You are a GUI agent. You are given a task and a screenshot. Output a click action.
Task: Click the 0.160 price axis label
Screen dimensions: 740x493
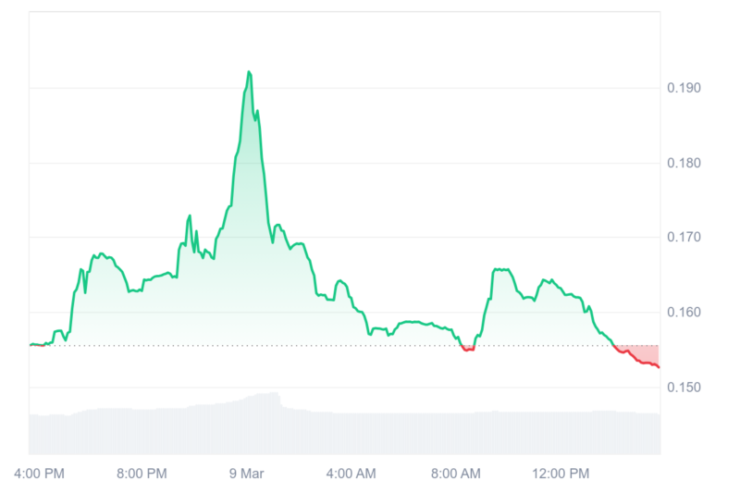683,312
